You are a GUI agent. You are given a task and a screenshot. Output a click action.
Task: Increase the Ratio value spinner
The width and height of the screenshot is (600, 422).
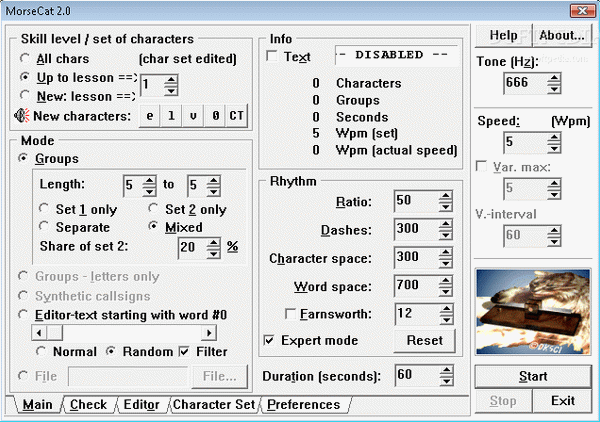tap(445, 196)
